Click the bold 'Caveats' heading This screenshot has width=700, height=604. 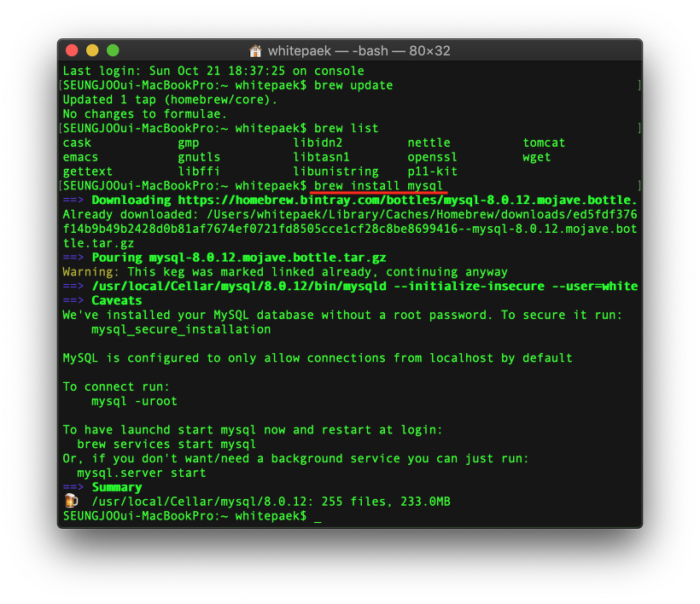tap(116, 300)
